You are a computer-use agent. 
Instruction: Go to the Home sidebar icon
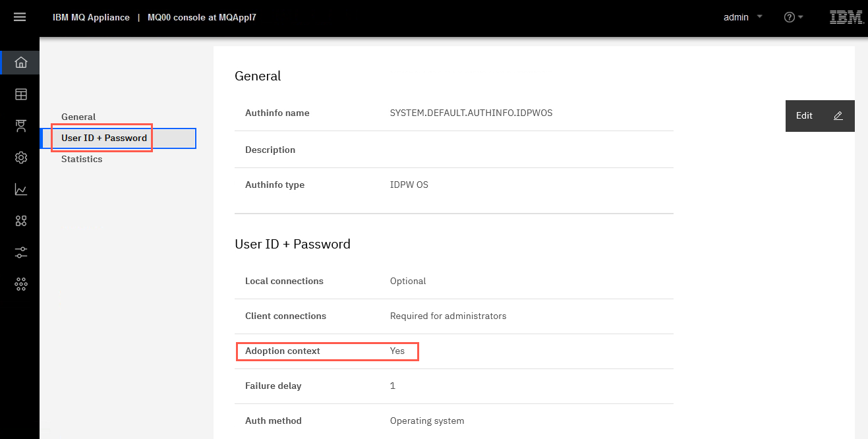(21, 63)
